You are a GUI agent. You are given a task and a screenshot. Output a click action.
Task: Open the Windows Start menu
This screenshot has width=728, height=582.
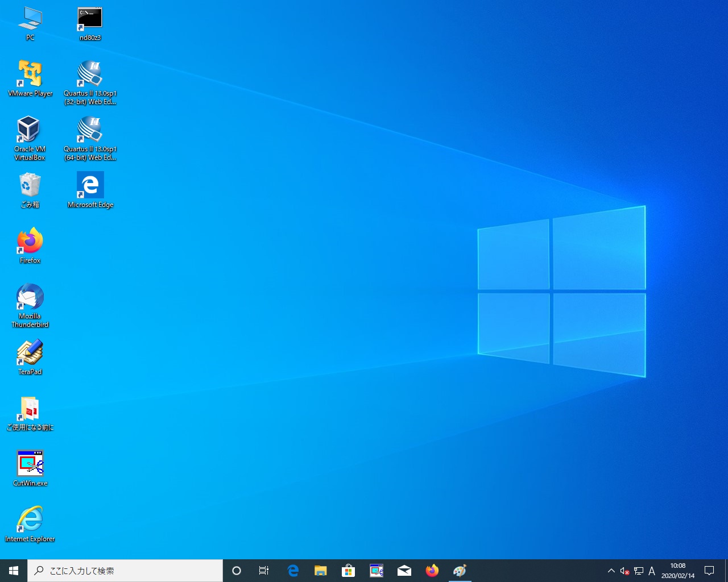[x=14, y=571]
